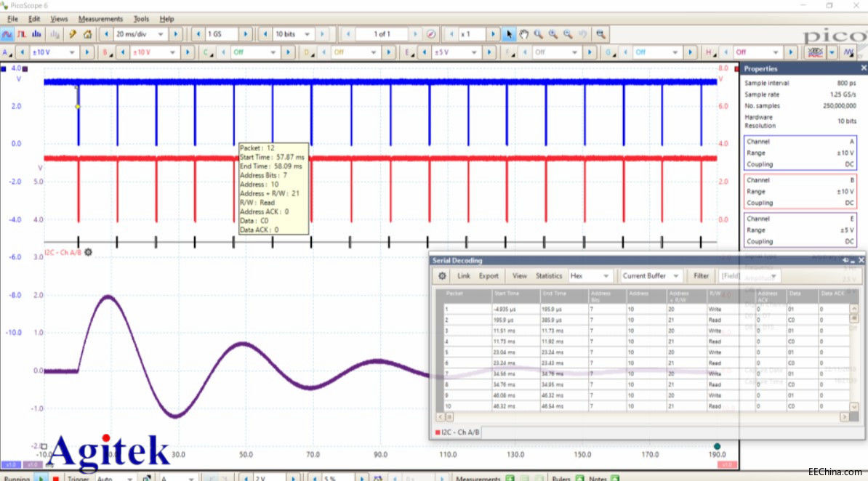The image size is (868, 481).
Task: Open Channel C Off range dropdown
Action: click(x=273, y=52)
